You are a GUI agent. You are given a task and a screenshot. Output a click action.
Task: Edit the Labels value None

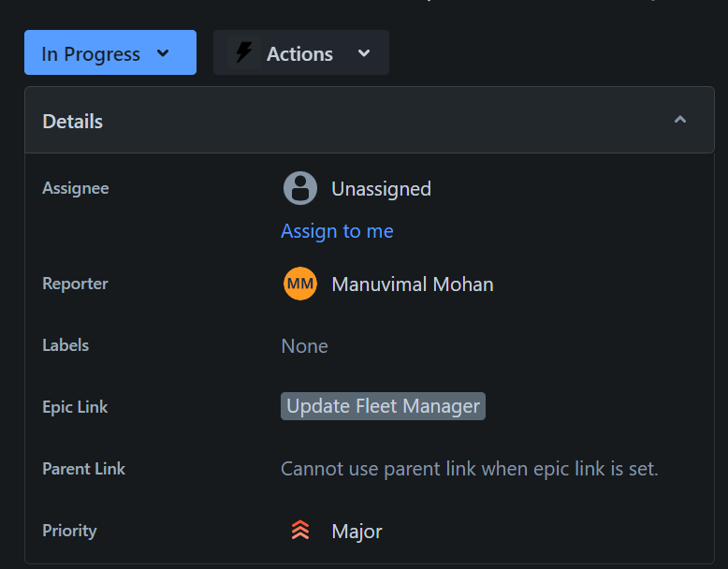(x=304, y=345)
